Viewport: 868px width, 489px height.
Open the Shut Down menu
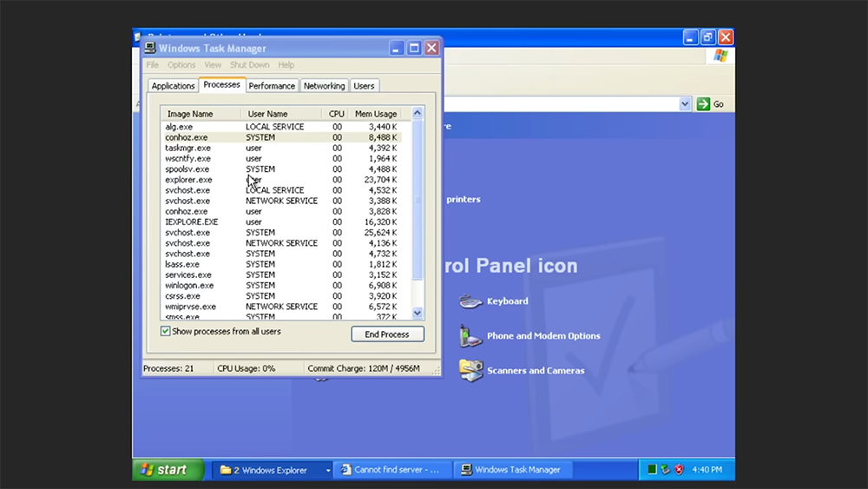[250, 65]
